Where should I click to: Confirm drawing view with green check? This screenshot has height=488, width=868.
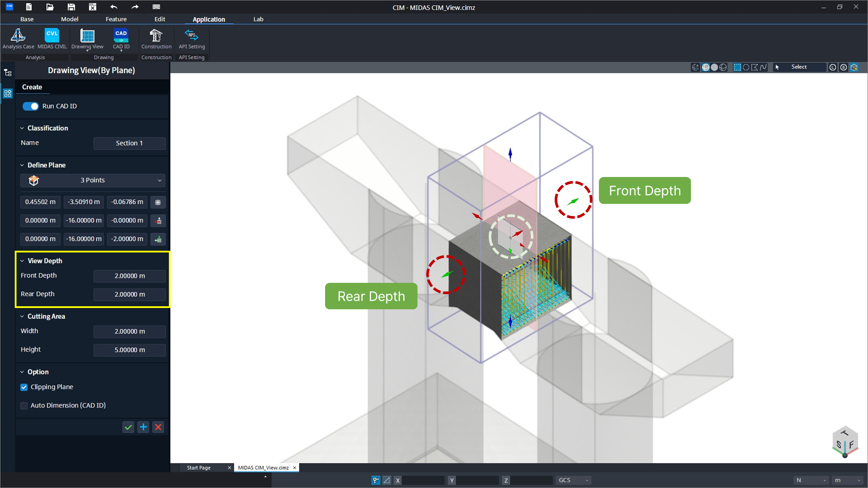coord(128,427)
